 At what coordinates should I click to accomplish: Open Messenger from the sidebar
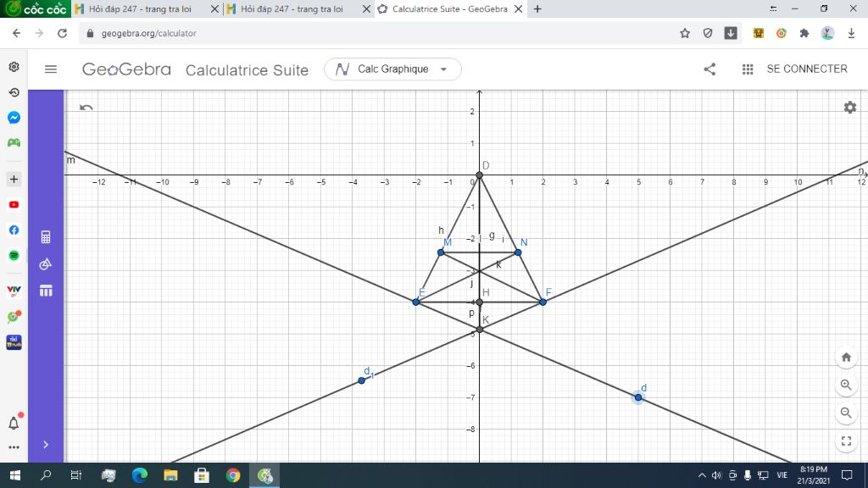14,117
